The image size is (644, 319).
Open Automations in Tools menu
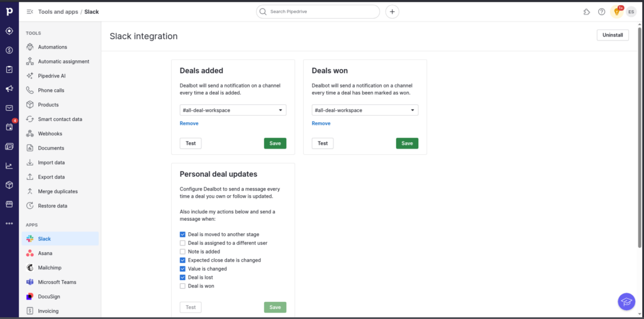point(60,47)
